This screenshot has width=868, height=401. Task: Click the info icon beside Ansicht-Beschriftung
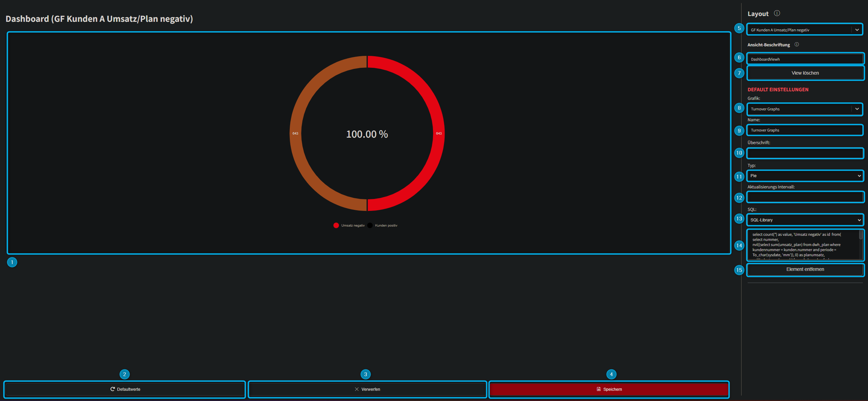[797, 45]
